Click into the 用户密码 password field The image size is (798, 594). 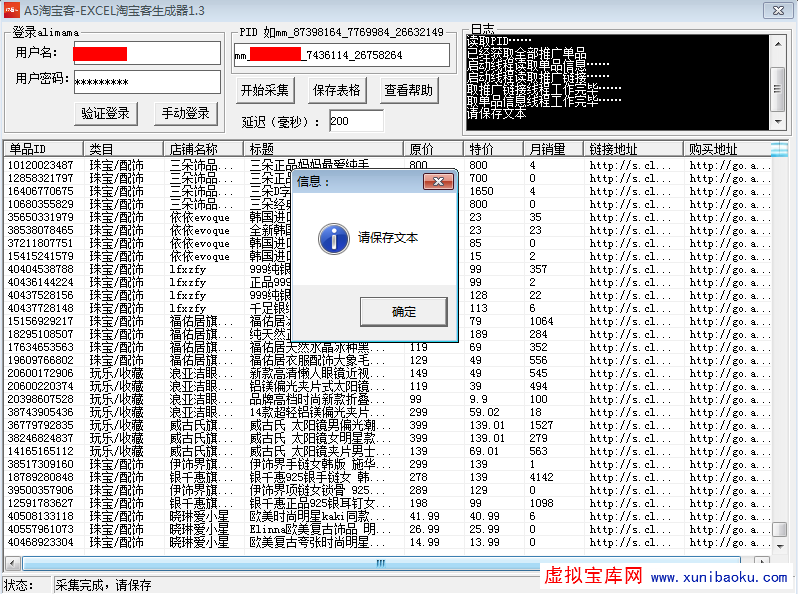click(146, 81)
